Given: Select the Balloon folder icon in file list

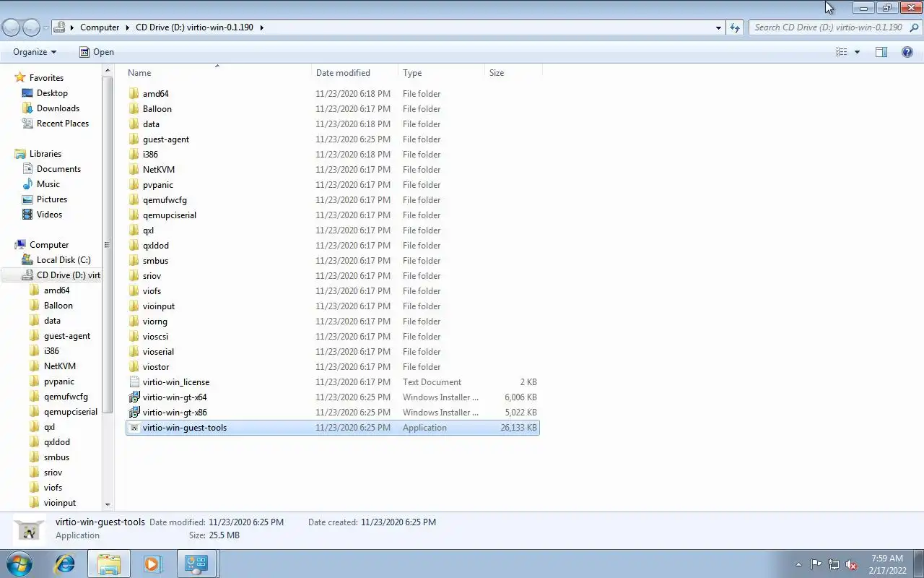Looking at the screenshot, I should click(134, 109).
